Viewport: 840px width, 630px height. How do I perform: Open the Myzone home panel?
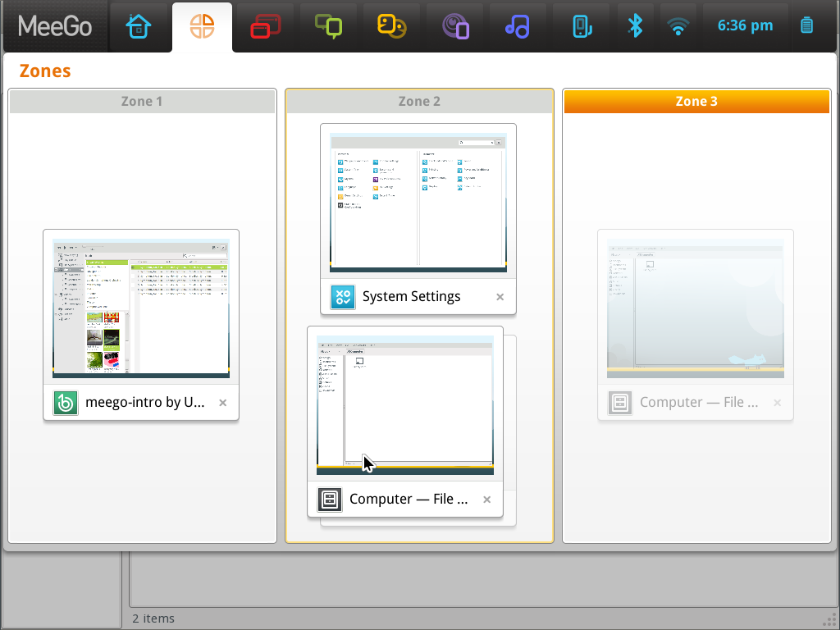coord(139,25)
